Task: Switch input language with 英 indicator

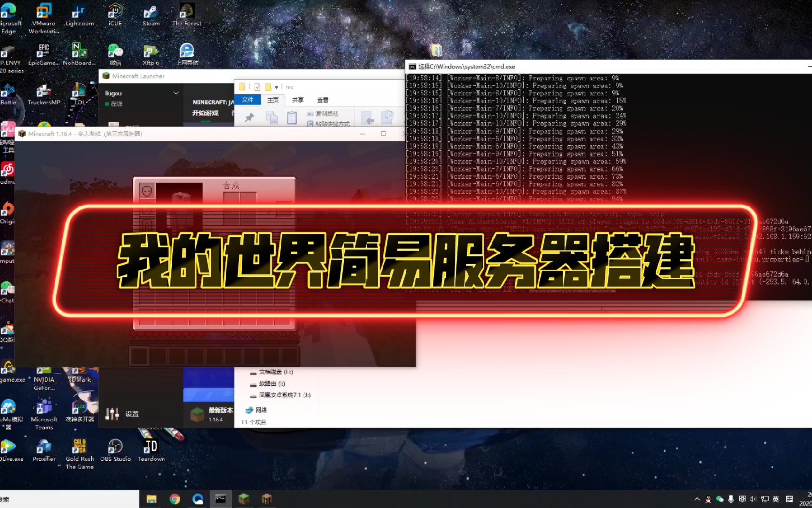Action: tap(776, 500)
